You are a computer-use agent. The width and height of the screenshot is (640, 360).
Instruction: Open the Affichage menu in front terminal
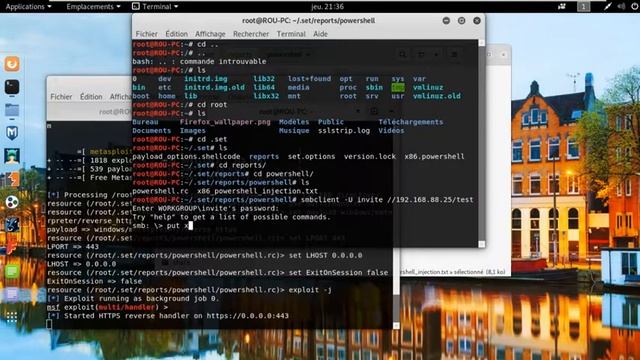(x=210, y=34)
